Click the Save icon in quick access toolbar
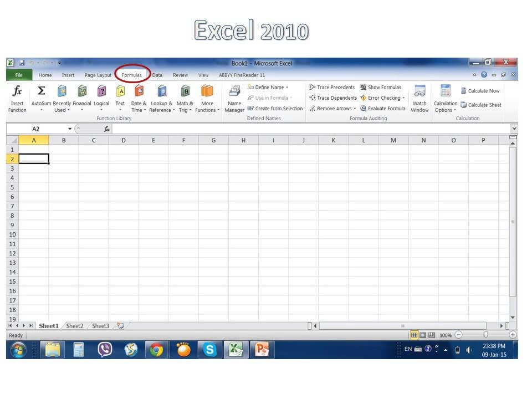Screen dimensions: 532x399 point(22,63)
